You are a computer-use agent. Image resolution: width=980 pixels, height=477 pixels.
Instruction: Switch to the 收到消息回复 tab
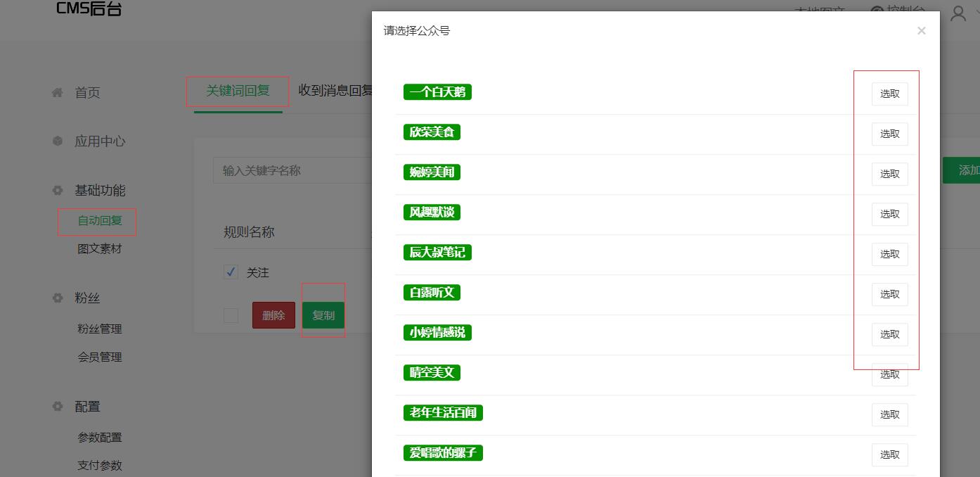pos(335,91)
